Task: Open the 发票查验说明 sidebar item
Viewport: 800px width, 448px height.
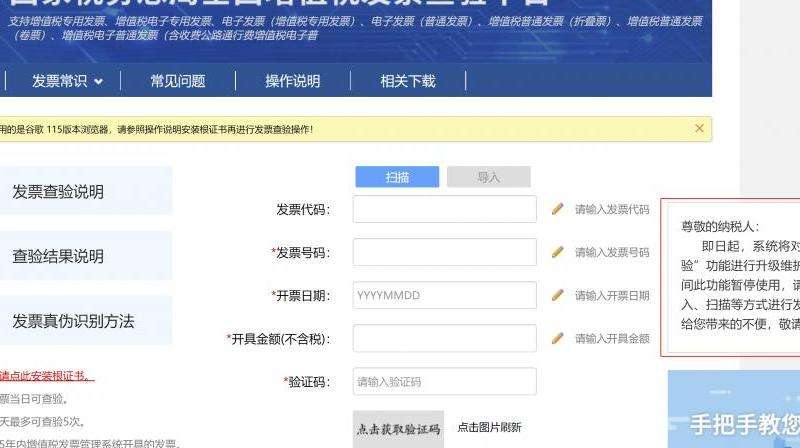Action: (86, 191)
